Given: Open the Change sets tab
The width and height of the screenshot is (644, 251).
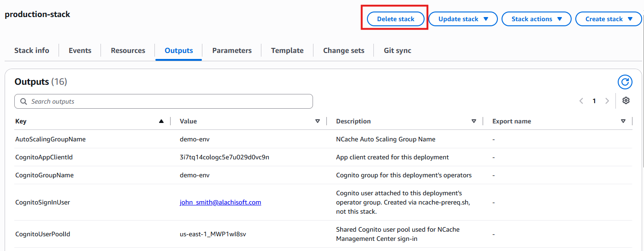Looking at the screenshot, I should (343, 51).
